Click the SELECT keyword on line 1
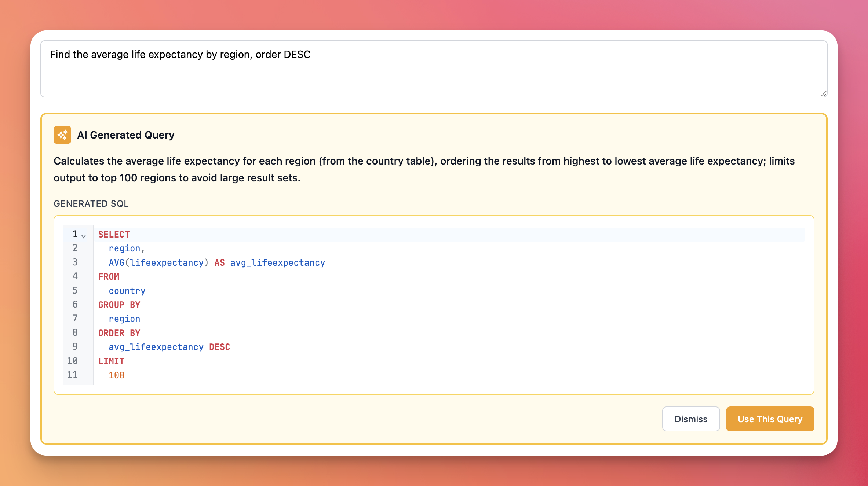The height and width of the screenshot is (486, 868). [x=114, y=235]
